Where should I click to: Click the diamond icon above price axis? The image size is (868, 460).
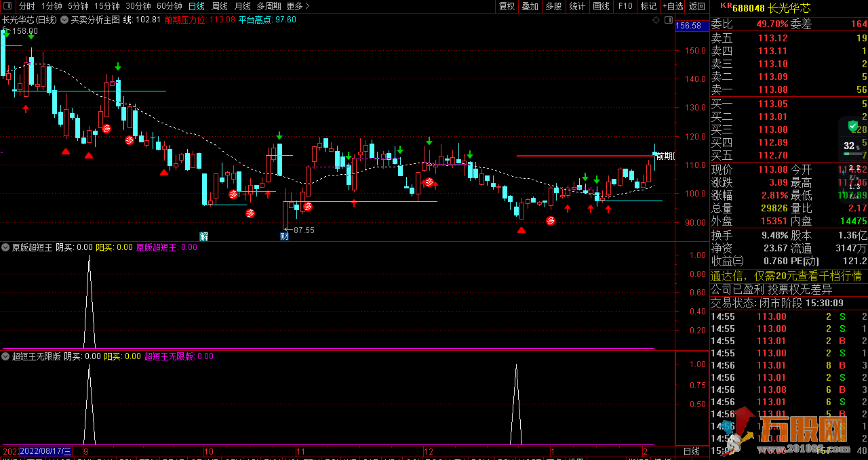656,21
